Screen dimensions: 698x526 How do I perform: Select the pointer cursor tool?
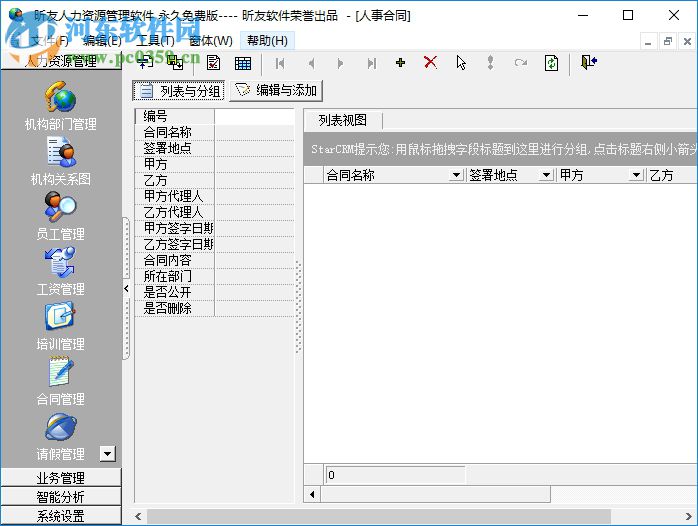461,63
